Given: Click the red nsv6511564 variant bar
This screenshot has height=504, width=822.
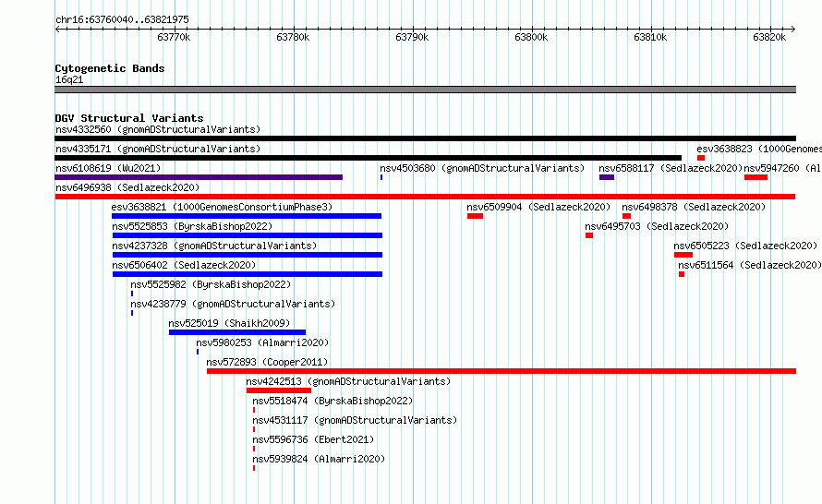Looking at the screenshot, I should click(682, 274).
